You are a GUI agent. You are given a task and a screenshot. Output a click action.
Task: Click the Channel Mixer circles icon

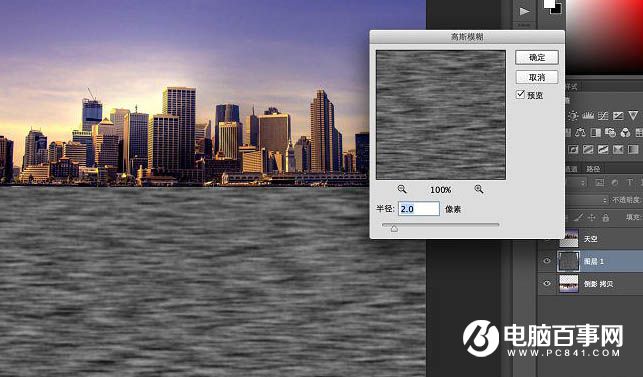tap(625, 133)
